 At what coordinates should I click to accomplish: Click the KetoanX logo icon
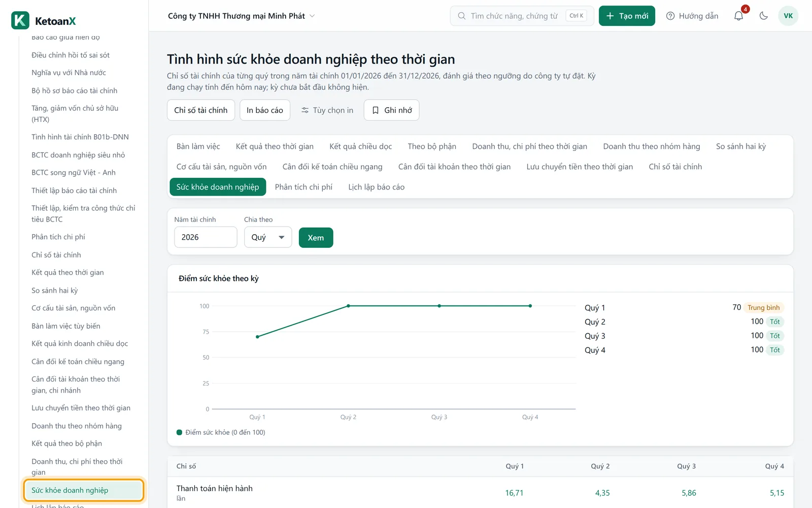click(x=20, y=20)
